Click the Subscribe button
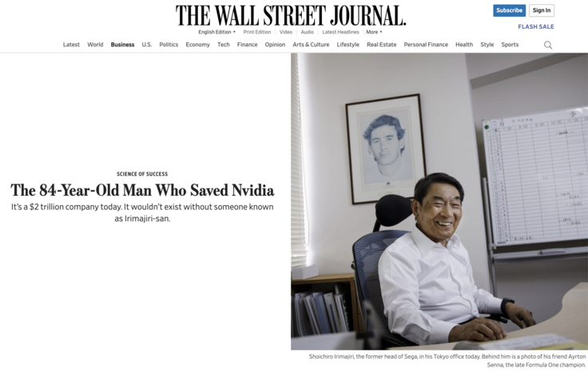This screenshot has height=373, width=588. (509, 10)
